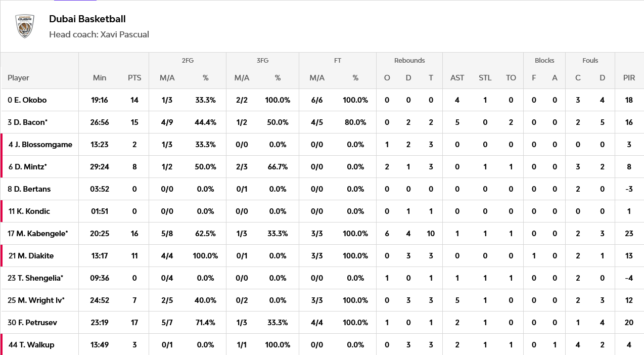Select D. Mintz player name

point(28,167)
